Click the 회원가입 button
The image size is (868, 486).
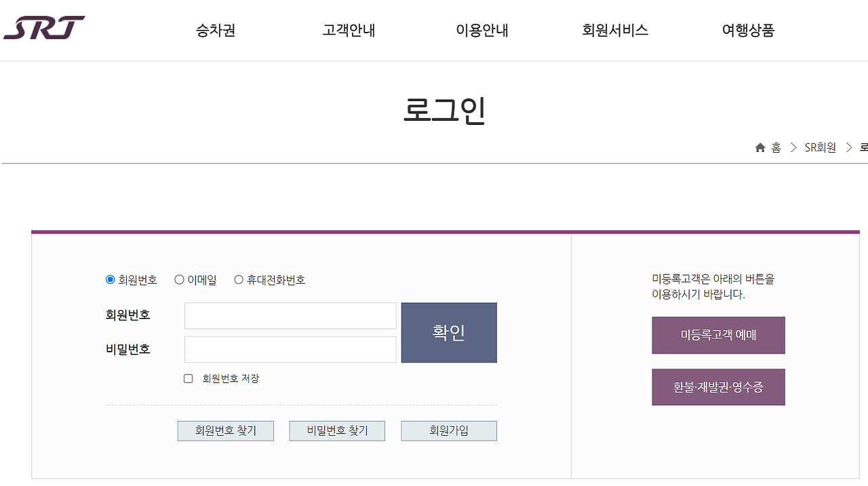tap(448, 430)
